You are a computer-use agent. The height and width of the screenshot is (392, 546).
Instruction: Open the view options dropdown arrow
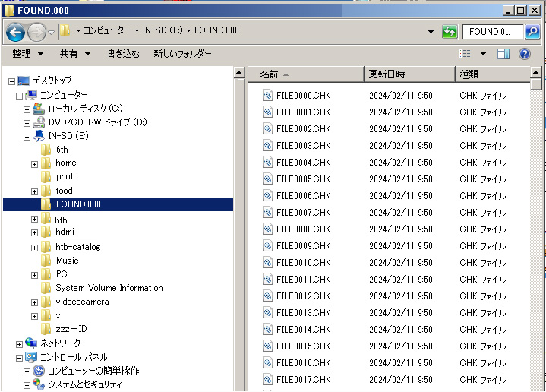tap(482, 54)
